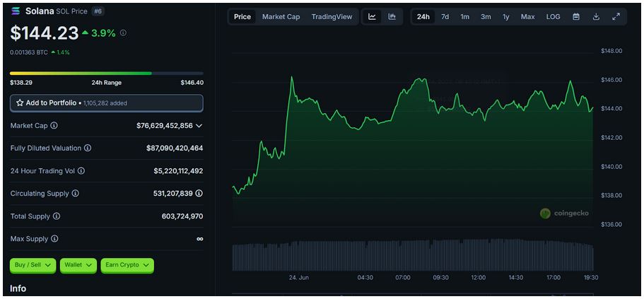
Task: Click the #6 rank badge
Action: tap(98, 11)
